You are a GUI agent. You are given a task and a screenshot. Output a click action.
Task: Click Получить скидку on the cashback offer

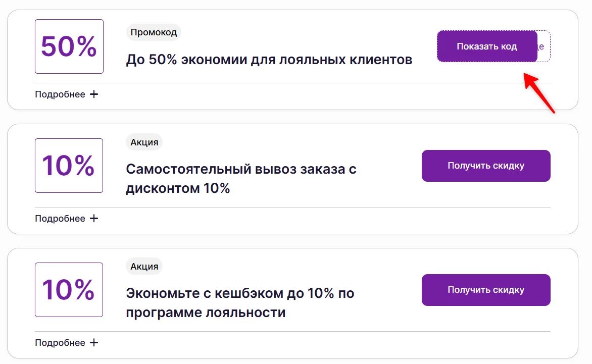[x=485, y=290]
